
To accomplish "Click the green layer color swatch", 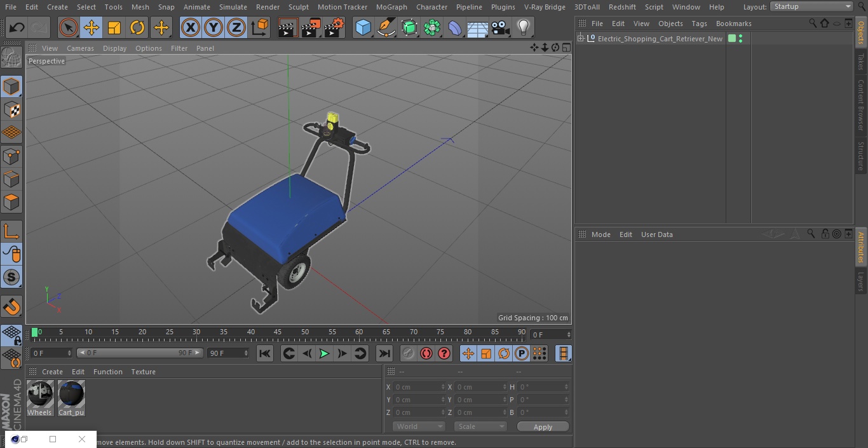I will [732, 39].
